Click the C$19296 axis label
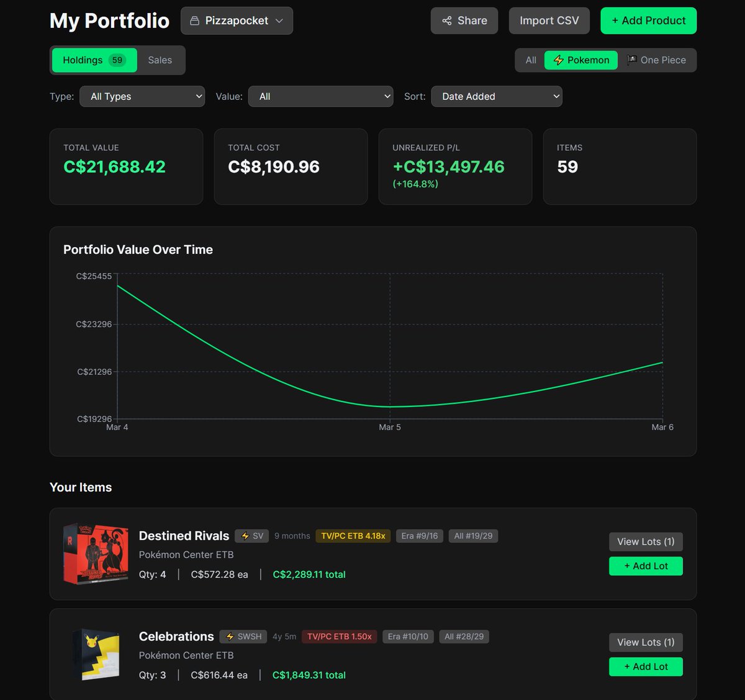The width and height of the screenshot is (745, 700). [94, 419]
